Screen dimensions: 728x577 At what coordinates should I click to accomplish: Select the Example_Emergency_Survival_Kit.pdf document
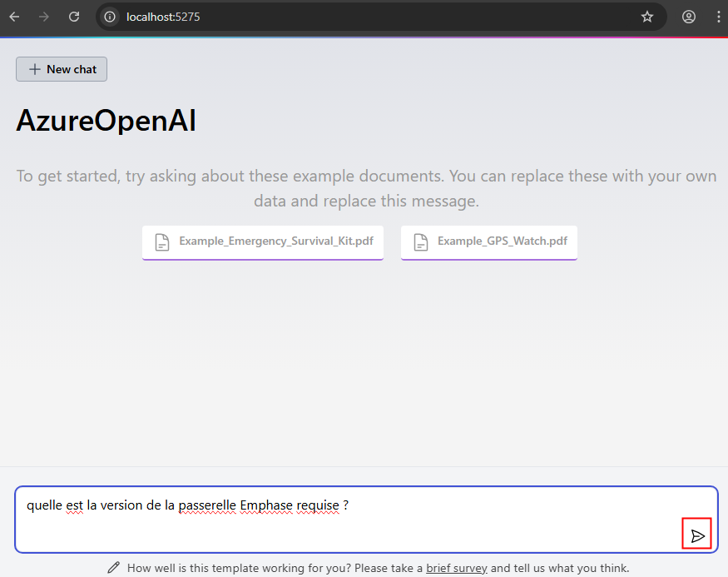[x=263, y=242]
